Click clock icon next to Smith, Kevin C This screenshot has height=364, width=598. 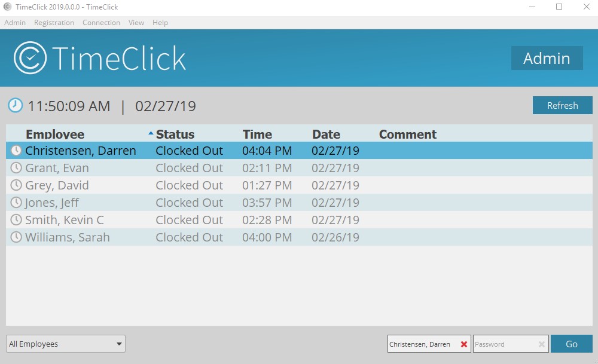[x=16, y=219]
